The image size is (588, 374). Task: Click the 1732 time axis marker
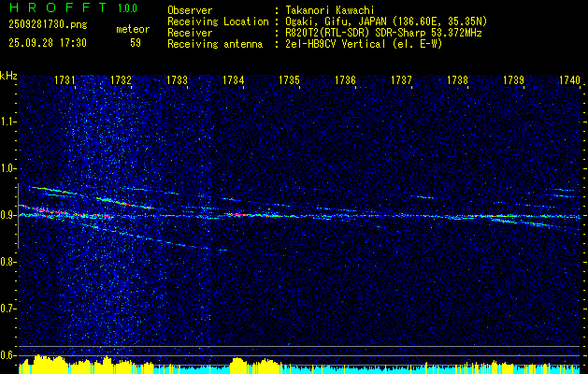(122, 79)
